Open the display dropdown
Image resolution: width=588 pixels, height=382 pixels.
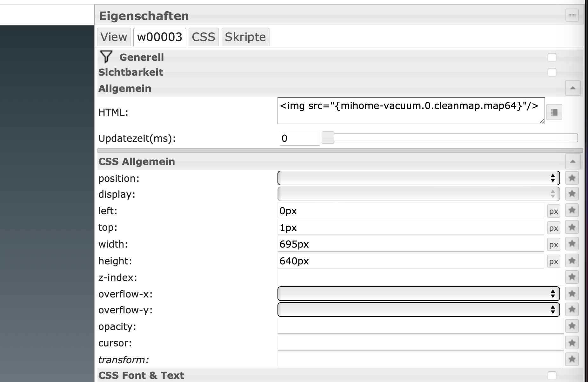coord(418,194)
